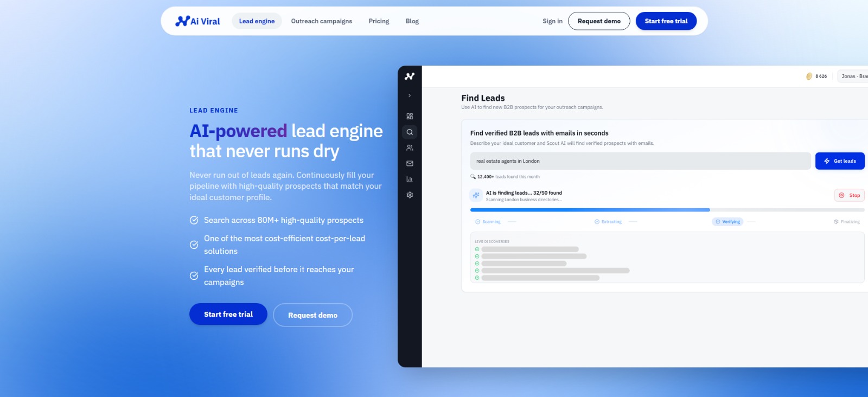The image size is (868, 397).
Task: Select the search leads icon in sidebar
Action: click(410, 132)
